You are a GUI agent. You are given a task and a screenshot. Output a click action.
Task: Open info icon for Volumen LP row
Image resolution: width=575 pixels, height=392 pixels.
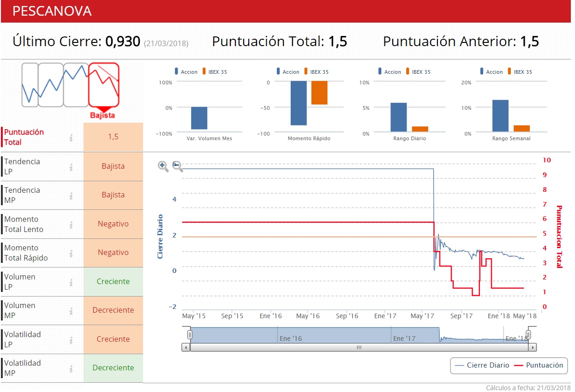pos(71,282)
